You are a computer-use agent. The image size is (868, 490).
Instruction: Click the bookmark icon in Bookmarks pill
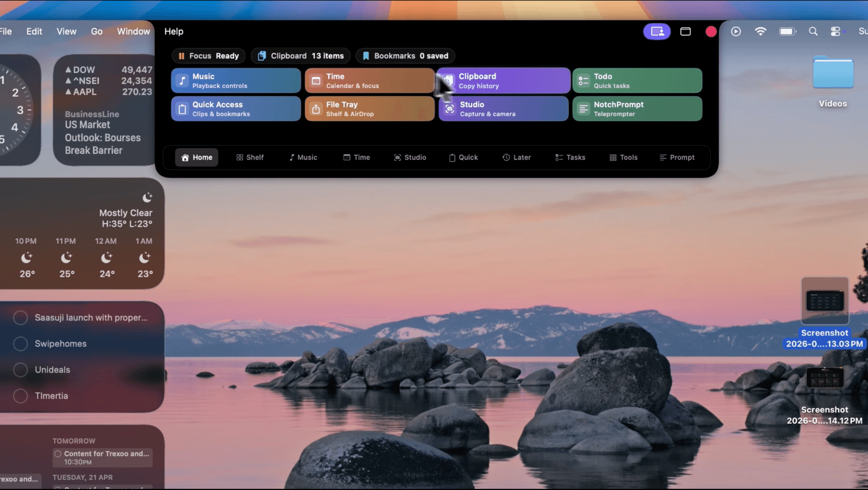(366, 56)
